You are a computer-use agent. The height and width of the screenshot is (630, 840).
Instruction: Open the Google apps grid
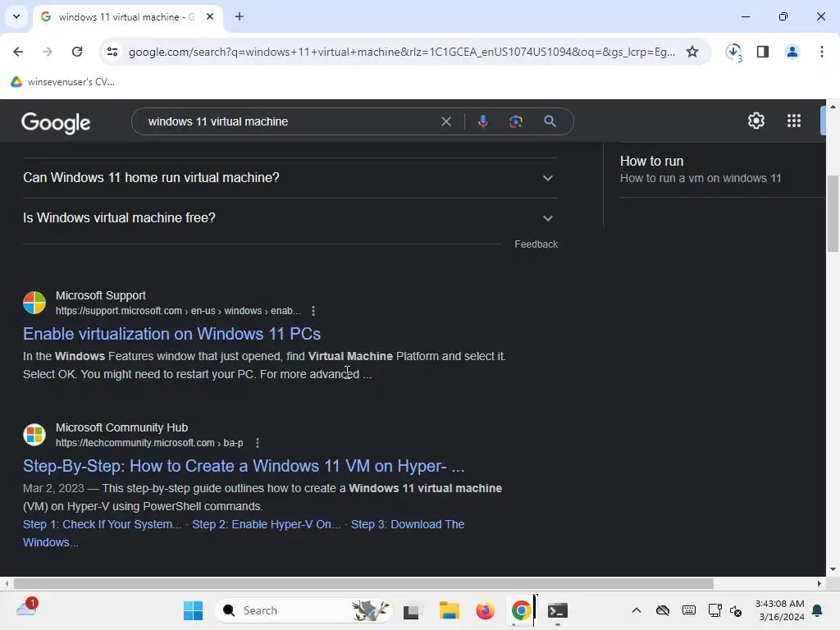(794, 121)
